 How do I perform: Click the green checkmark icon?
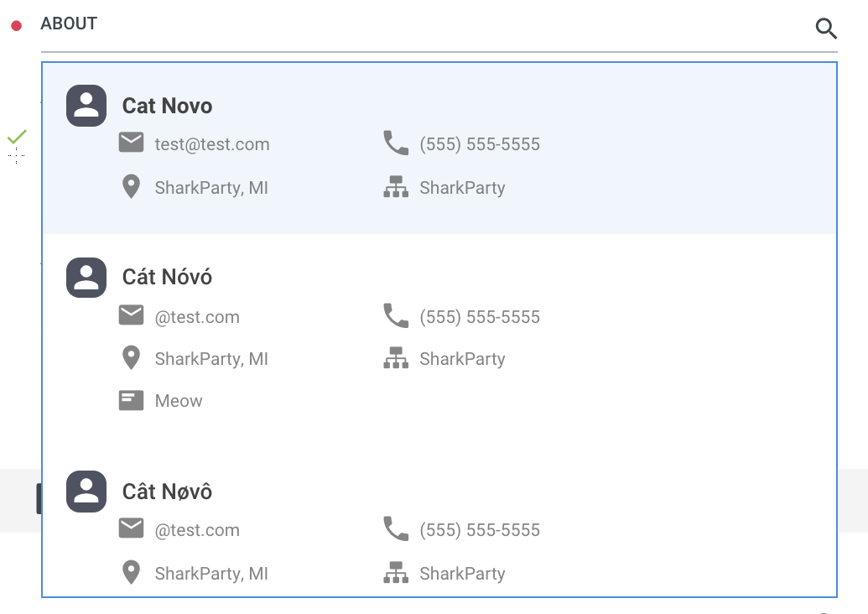[17, 136]
